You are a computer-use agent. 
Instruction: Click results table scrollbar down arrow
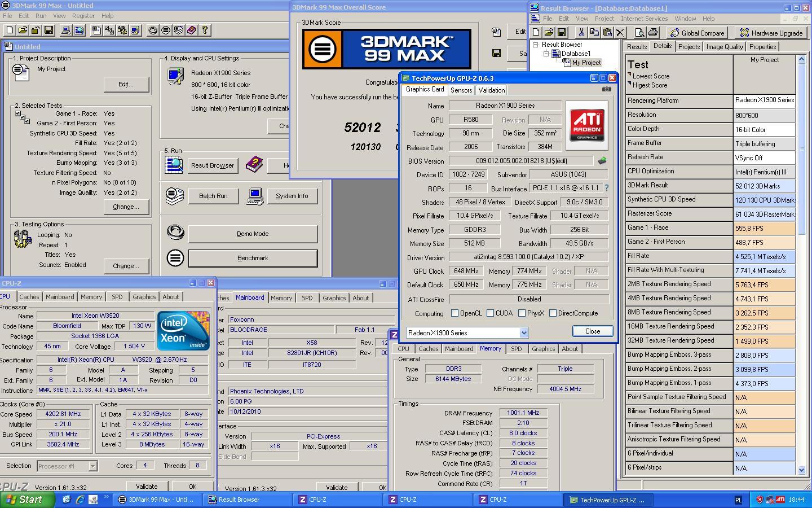(801, 470)
